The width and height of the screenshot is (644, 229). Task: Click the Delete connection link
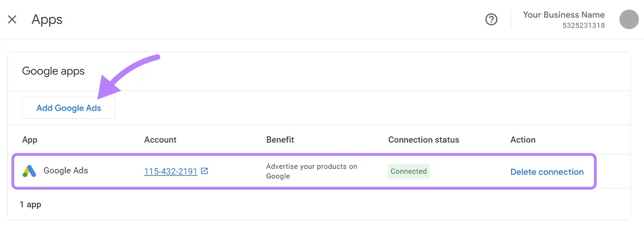(547, 172)
